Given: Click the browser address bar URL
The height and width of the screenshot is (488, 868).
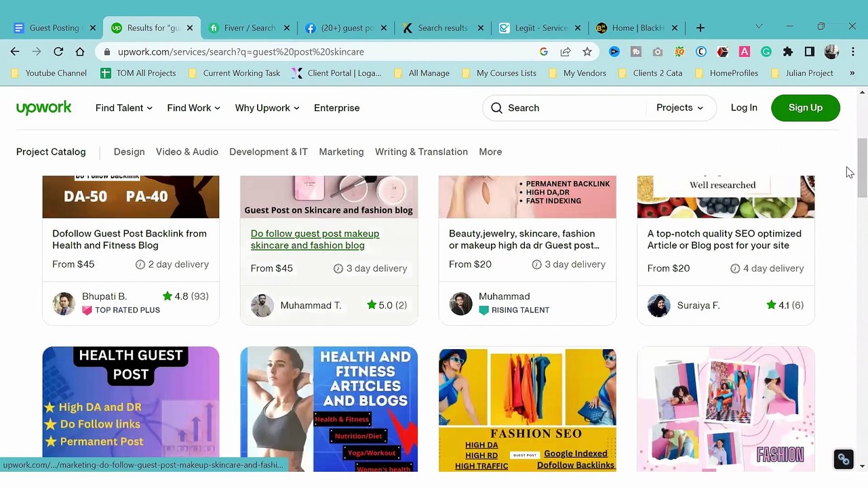Looking at the screenshot, I should pyautogui.click(x=241, y=52).
